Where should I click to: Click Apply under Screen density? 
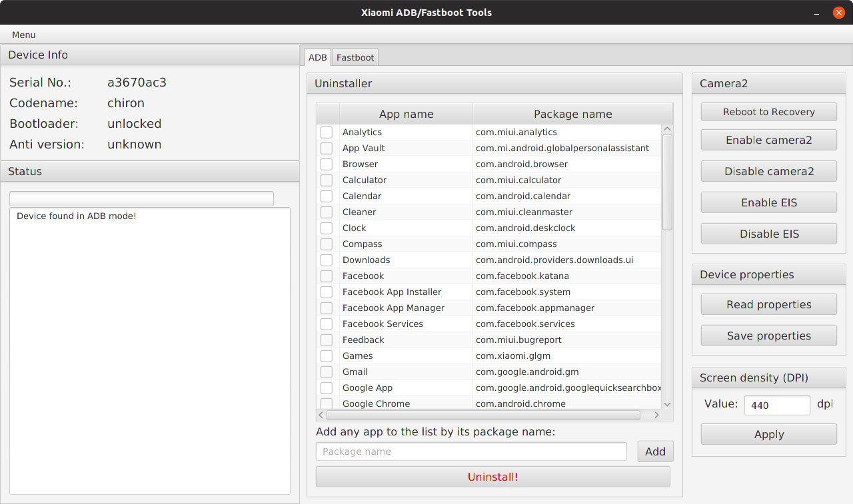pyautogui.click(x=768, y=434)
